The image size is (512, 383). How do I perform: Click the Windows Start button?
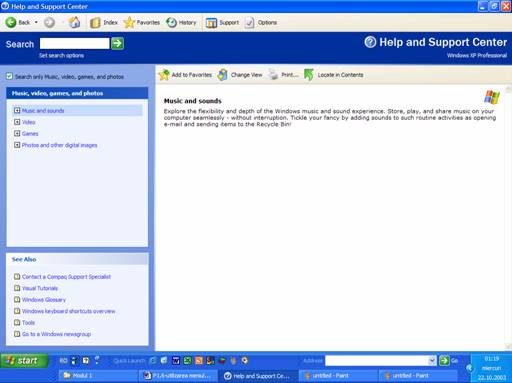coord(24,361)
